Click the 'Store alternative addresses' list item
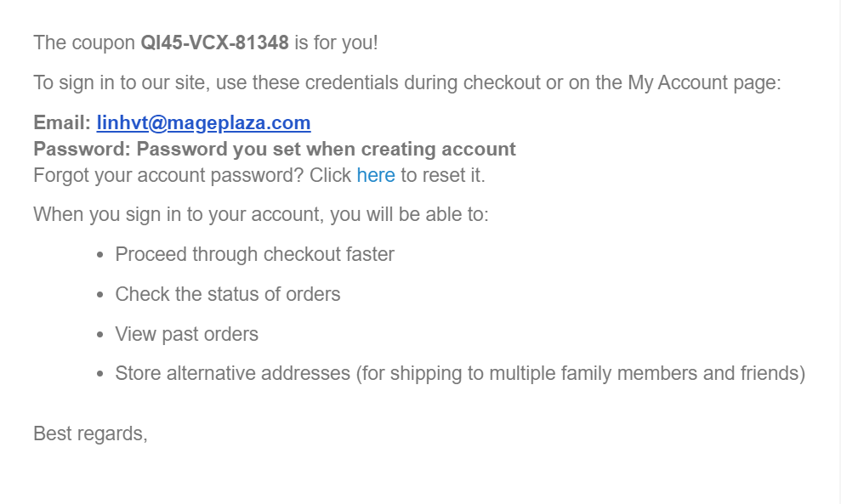 (x=460, y=373)
